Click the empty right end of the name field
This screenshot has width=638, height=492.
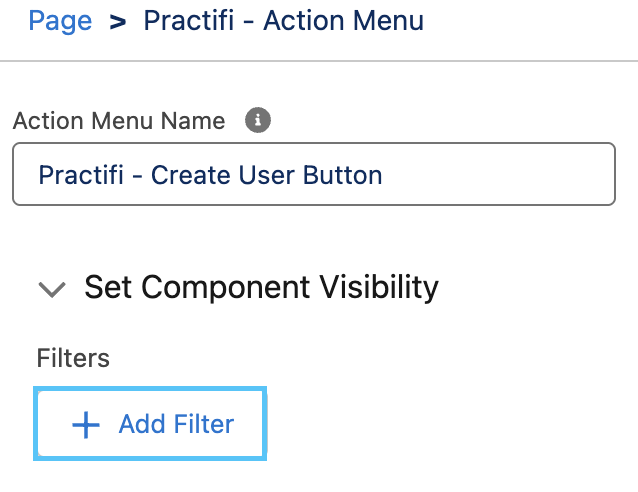click(520, 175)
